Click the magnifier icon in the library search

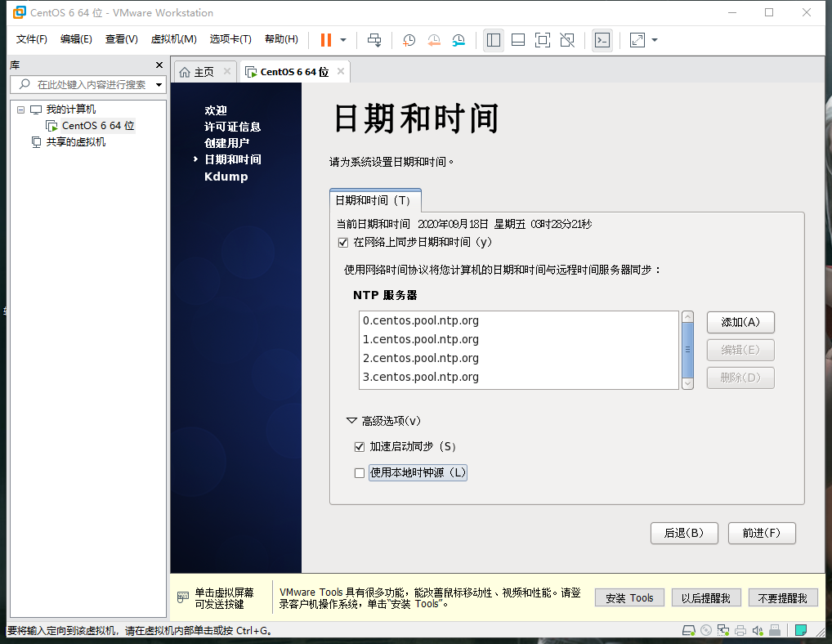point(25,84)
